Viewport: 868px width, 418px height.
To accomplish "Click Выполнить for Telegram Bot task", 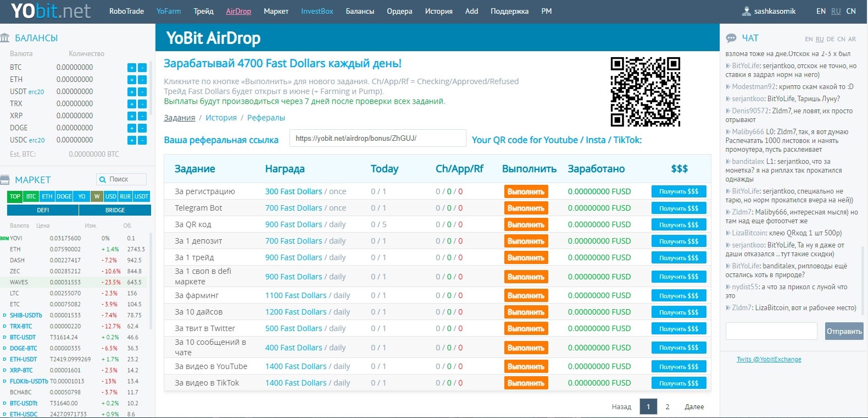I will [526, 208].
